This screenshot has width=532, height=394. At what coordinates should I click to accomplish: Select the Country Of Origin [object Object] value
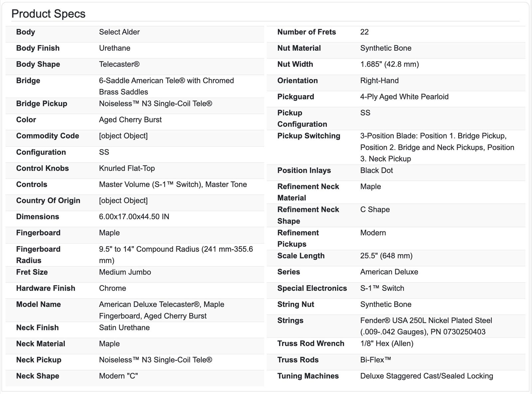[123, 201]
